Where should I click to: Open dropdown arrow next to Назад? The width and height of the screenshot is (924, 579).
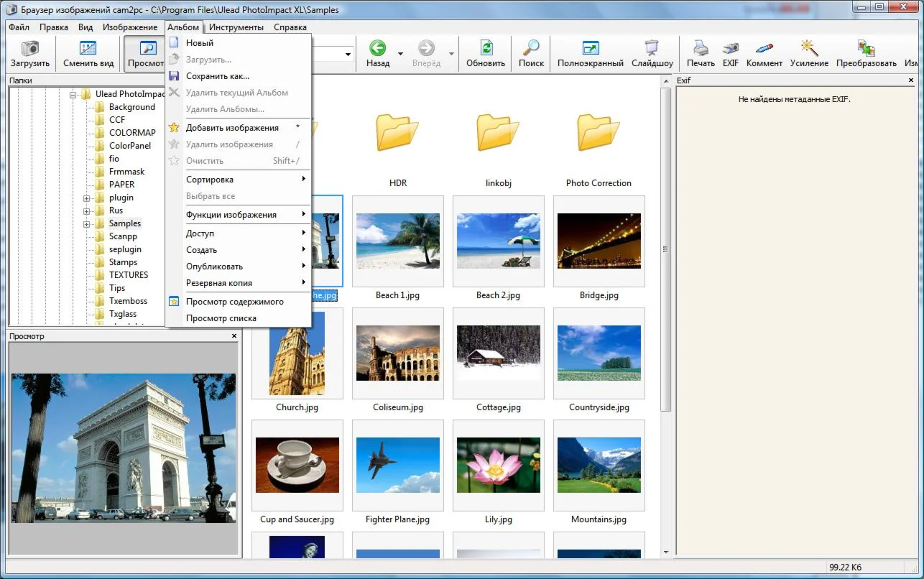click(400, 54)
